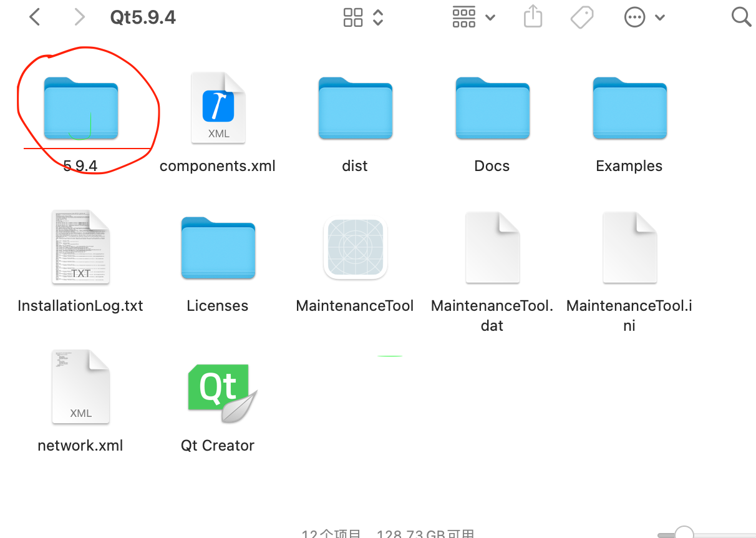
Task: Select the network.xml file
Action: 80,387
